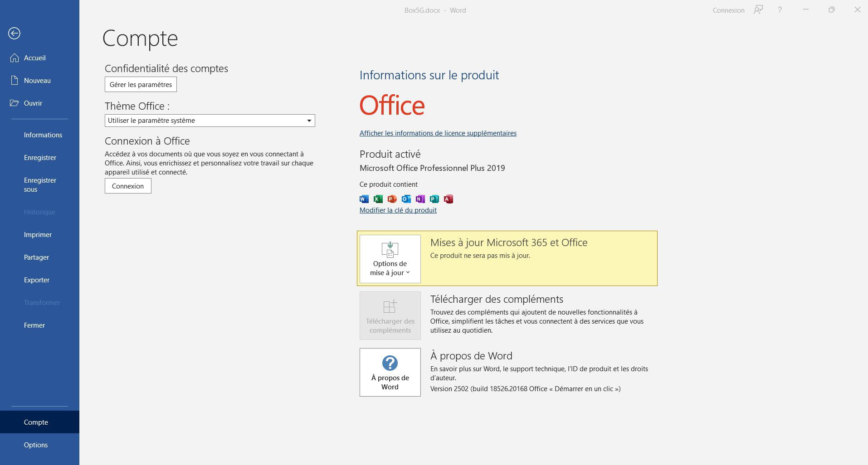Click the Excel icon in product contents

pos(378,199)
